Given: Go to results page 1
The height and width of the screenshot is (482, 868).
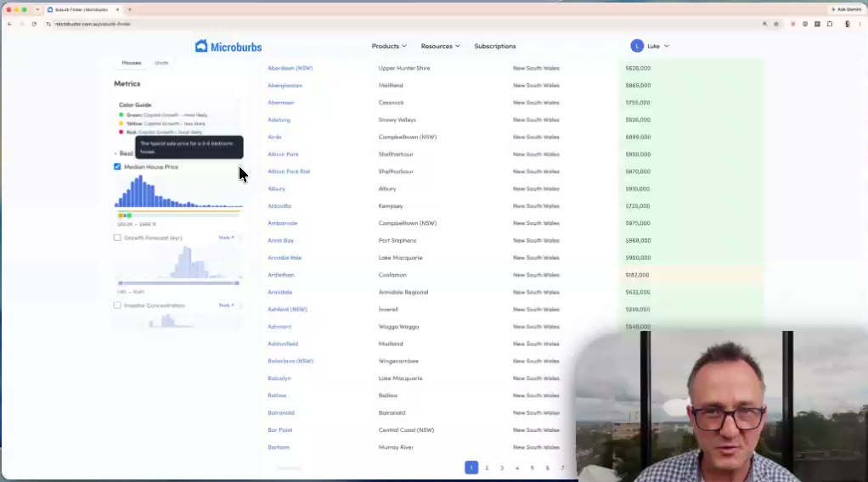Looking at the screenshot, I should click(x=471, y=468).
